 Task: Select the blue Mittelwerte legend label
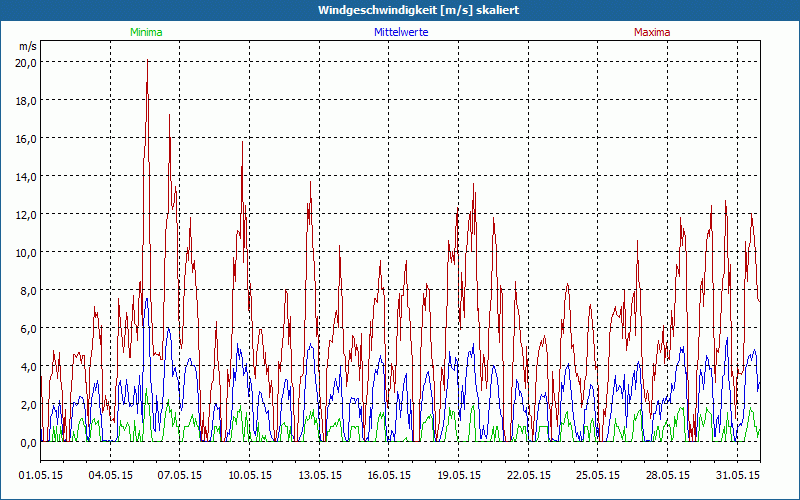tap(400, 32)
